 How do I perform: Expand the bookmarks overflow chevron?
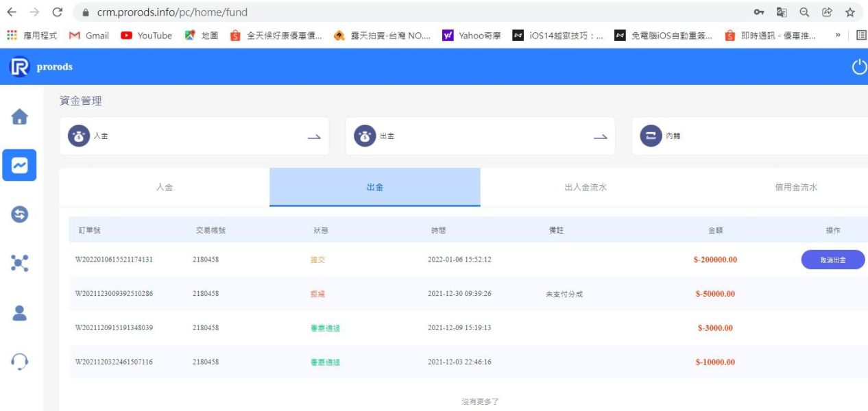coord(838,36)
